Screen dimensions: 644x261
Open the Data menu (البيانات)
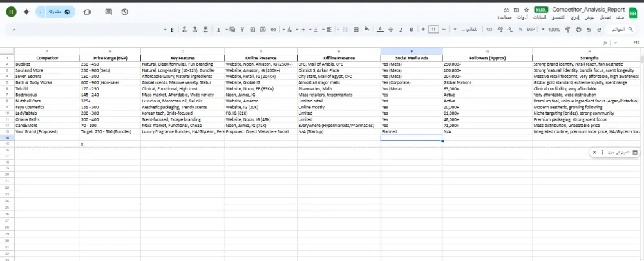pos(539,17)
